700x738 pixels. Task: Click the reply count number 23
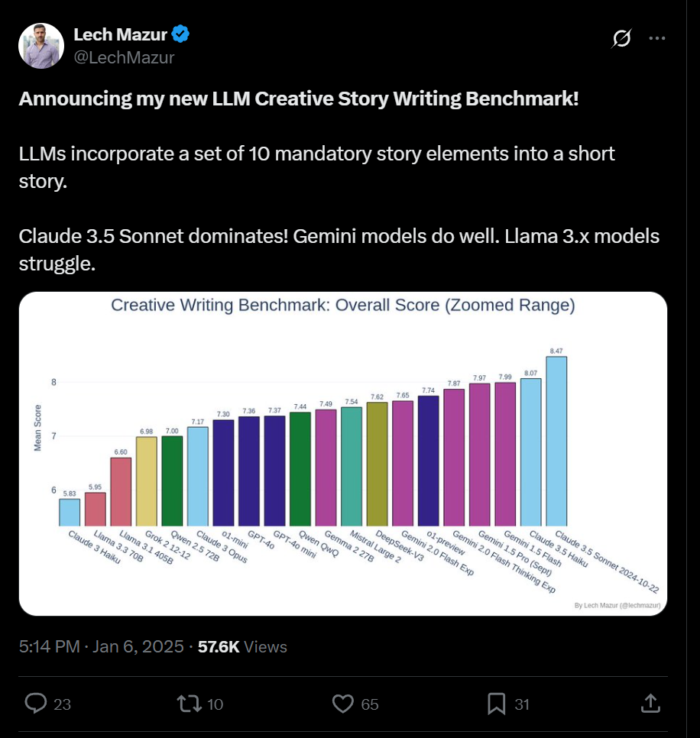(62, 704)
